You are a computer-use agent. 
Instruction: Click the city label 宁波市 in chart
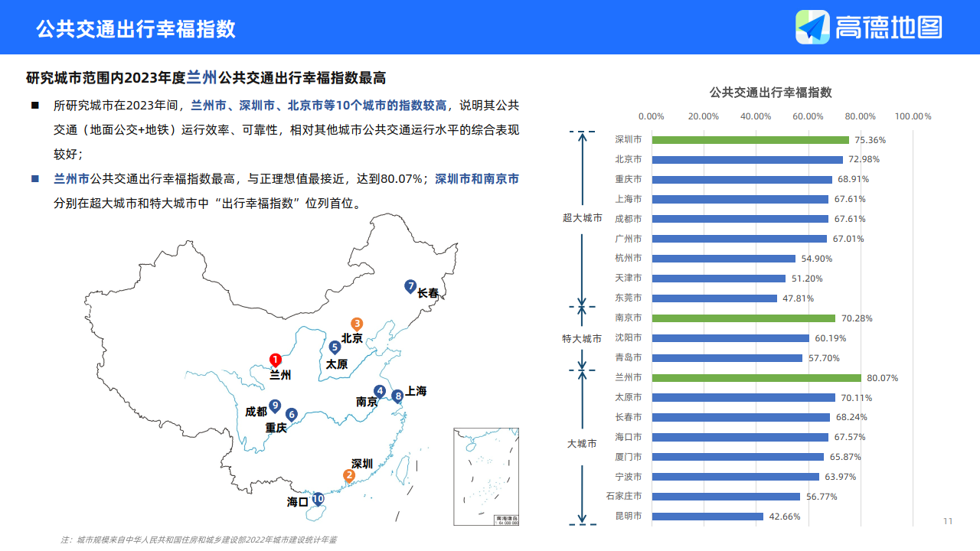coord(628,477)
